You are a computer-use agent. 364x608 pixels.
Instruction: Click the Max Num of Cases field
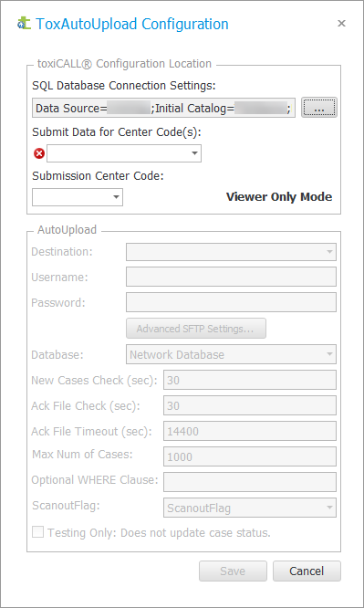(250, 456)
